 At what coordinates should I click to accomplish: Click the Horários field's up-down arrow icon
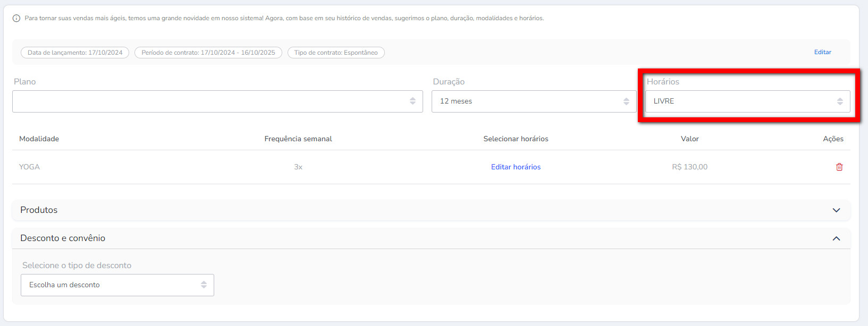[840, 101]
